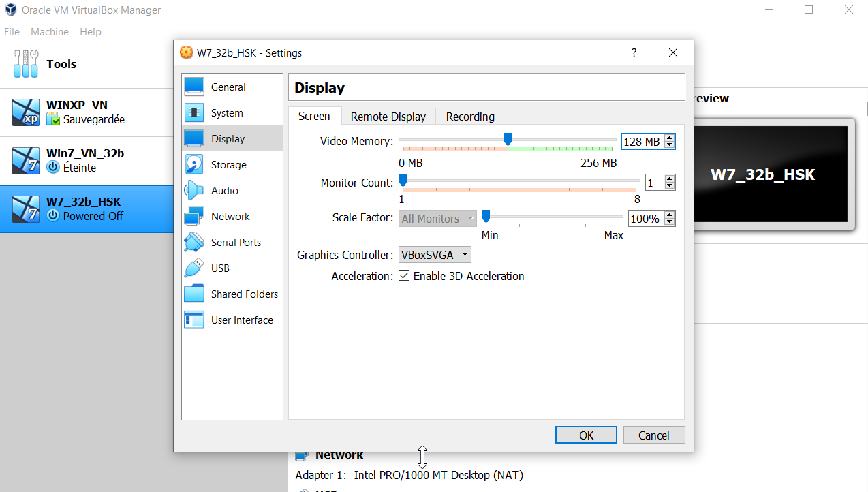Click the help question mark button
This screenshot has width=868, height=492.
pyautogui.click(x=634, y=52)
